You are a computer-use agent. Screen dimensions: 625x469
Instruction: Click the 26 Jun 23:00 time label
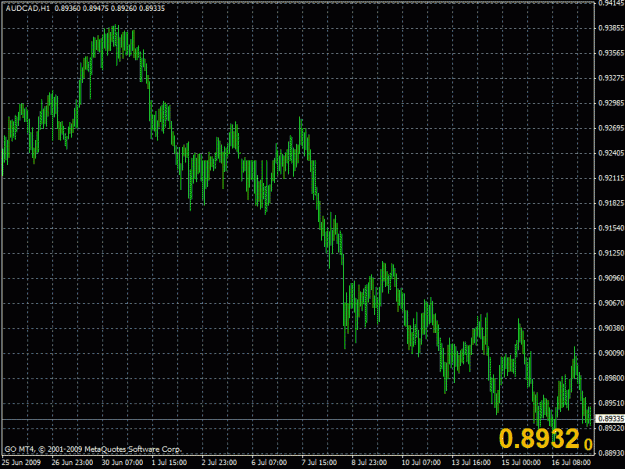[x=73, y=463]
